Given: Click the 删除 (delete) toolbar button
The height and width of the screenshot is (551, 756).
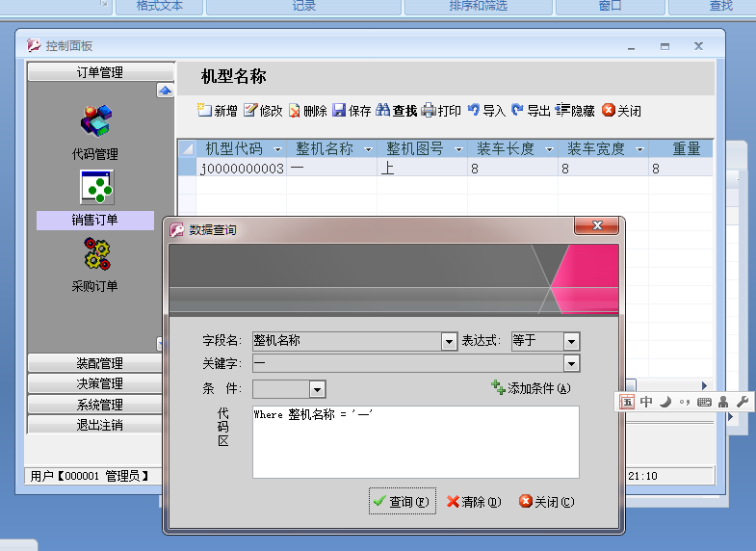Looking at the screenshot, I should 307,111.
